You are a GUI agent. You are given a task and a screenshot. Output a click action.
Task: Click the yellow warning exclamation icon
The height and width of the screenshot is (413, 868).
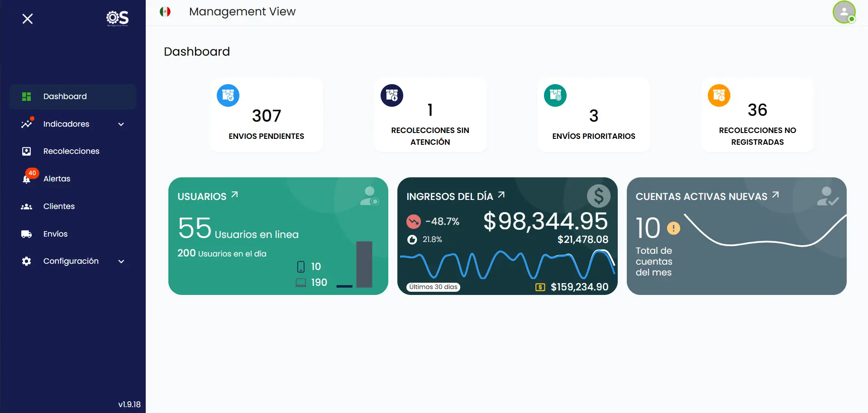click(x=673, y=228)
